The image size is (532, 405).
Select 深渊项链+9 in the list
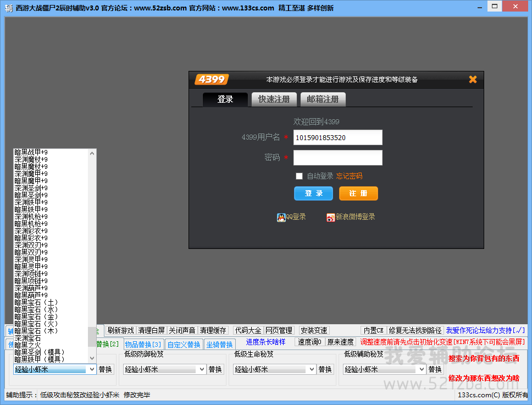coord(51,274)
